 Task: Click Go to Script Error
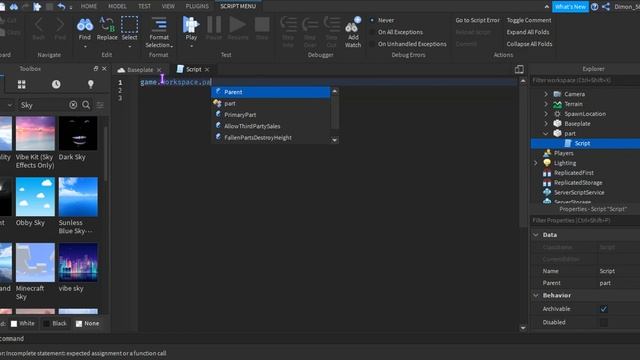(x=477, y=20)
